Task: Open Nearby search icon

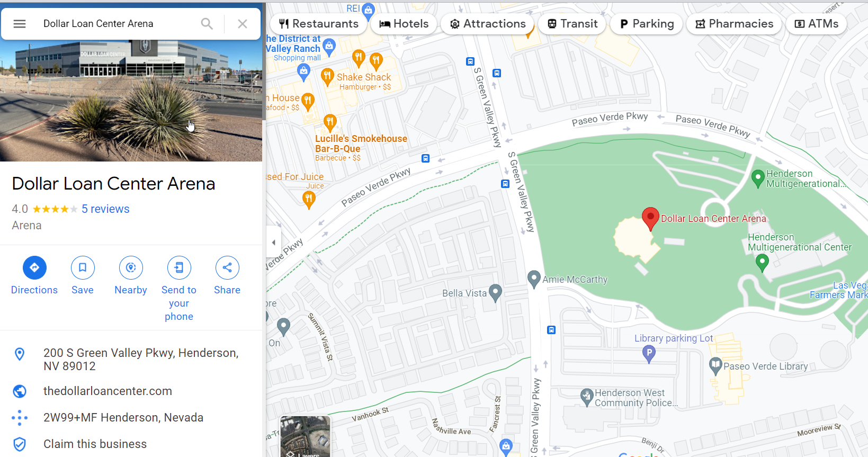Action: pos(131,268)
